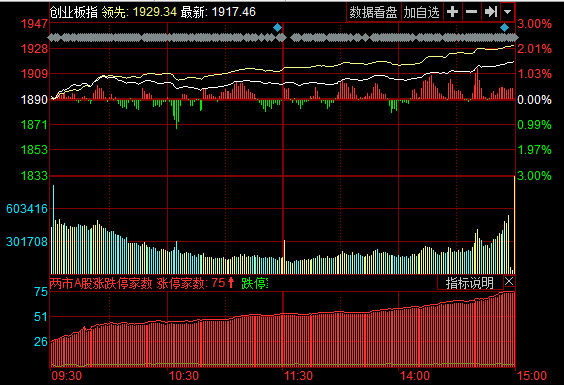The height and width of the screenshot is (385, 564).
Task: Open the top-right dropdown arrow menu
Action: point(508,12)
